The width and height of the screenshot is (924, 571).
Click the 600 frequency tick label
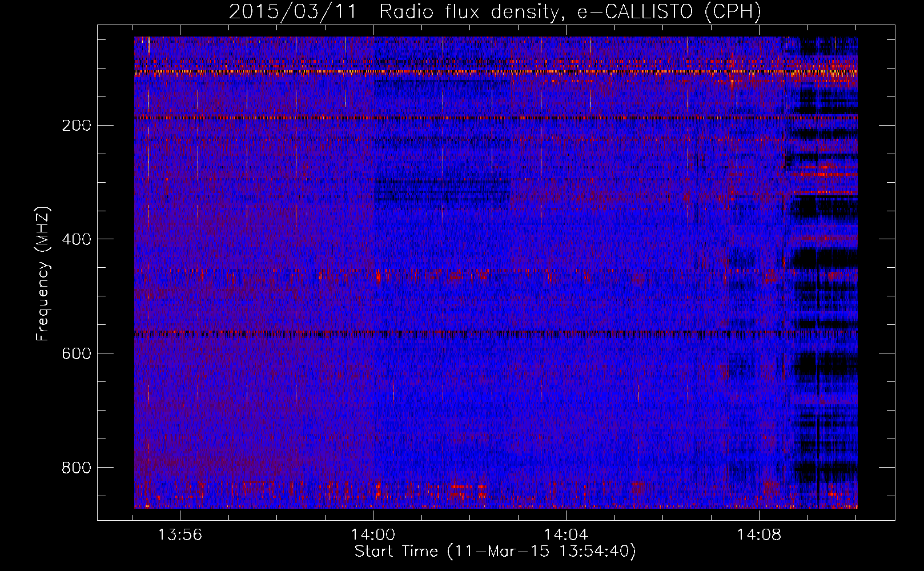pyautogui.click(x=76, y=353)
